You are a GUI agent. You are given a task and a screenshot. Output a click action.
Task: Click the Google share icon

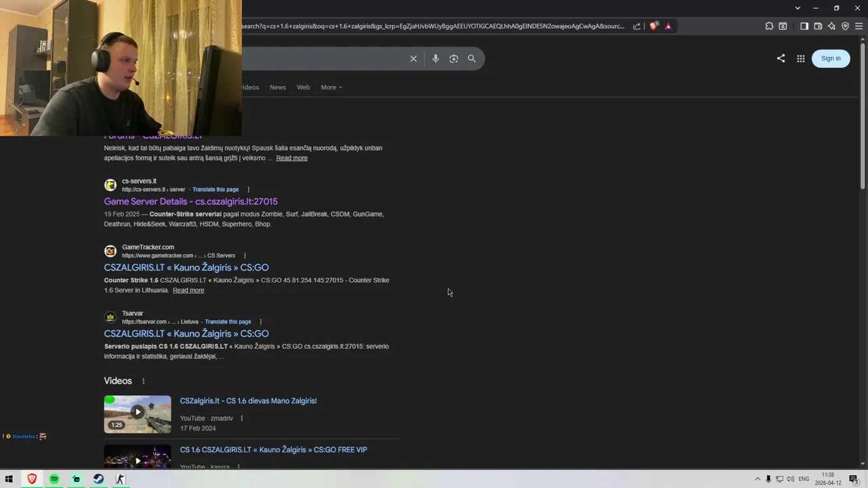coord(781,58)
